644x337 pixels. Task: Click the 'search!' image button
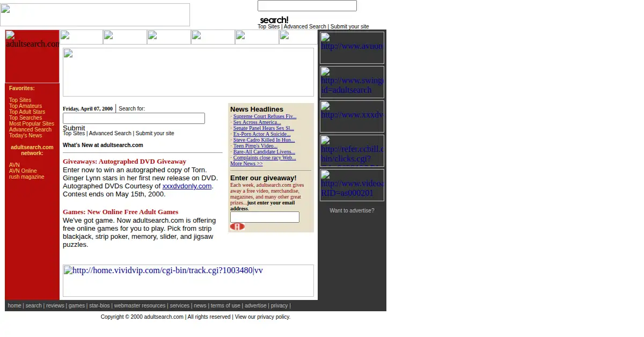point(274,20)
